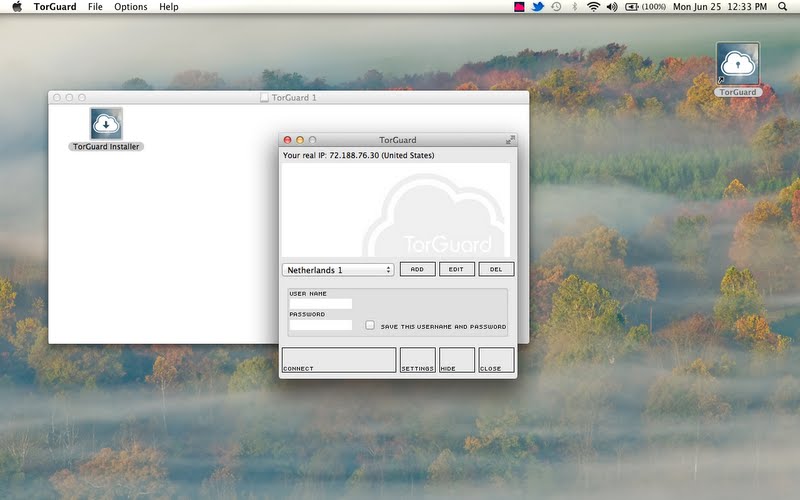Click the Twitter bird menu bar icon
The image size is (800, 500).
click(x=538, y=7)
